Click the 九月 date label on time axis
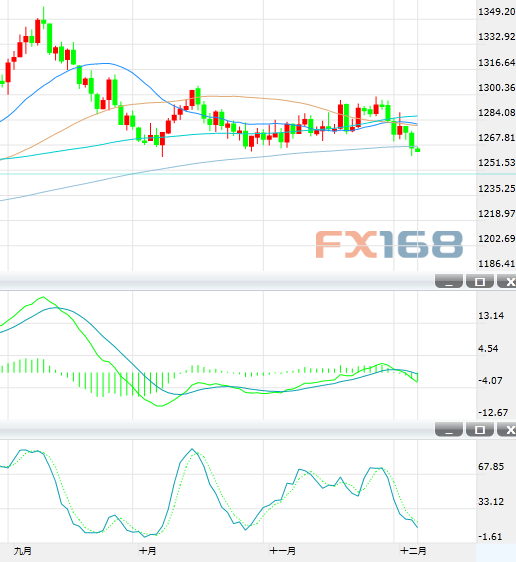The height and width of the screenshot is (562, 516). point(23,551)
